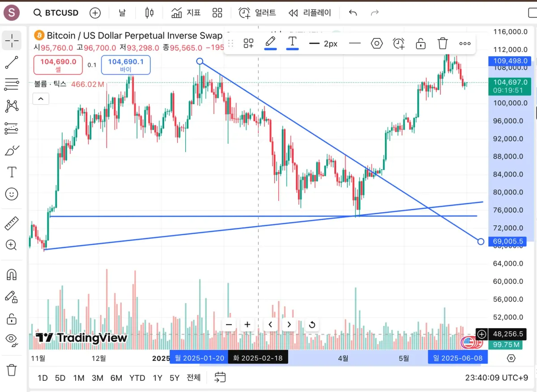This screenshot has height=392, width=537.
Task: Select the 5Y date range
Action: [x=175, y=378]
